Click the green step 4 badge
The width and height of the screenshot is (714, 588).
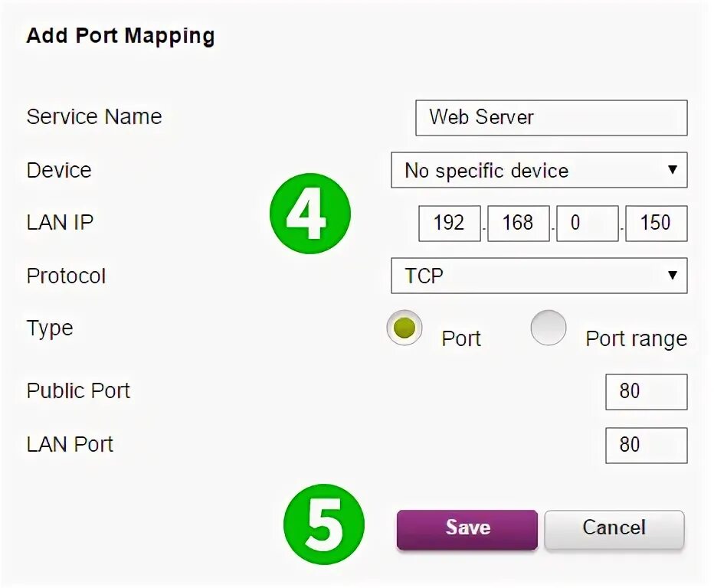pyautogui.click(x=310, y=213)
